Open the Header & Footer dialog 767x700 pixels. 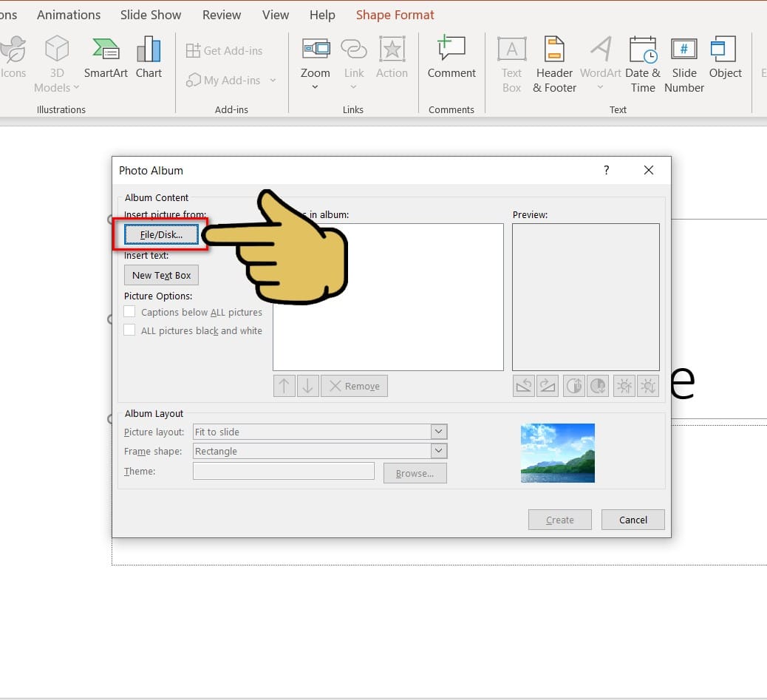[553, 63]
